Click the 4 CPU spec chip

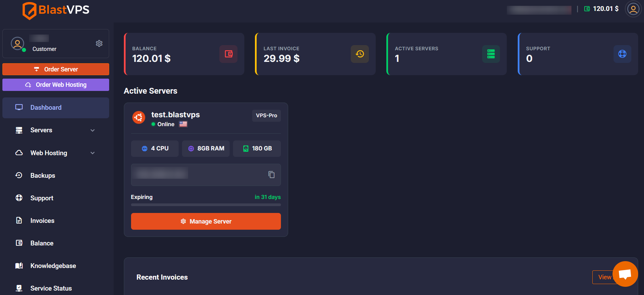(x=155, y=149)
